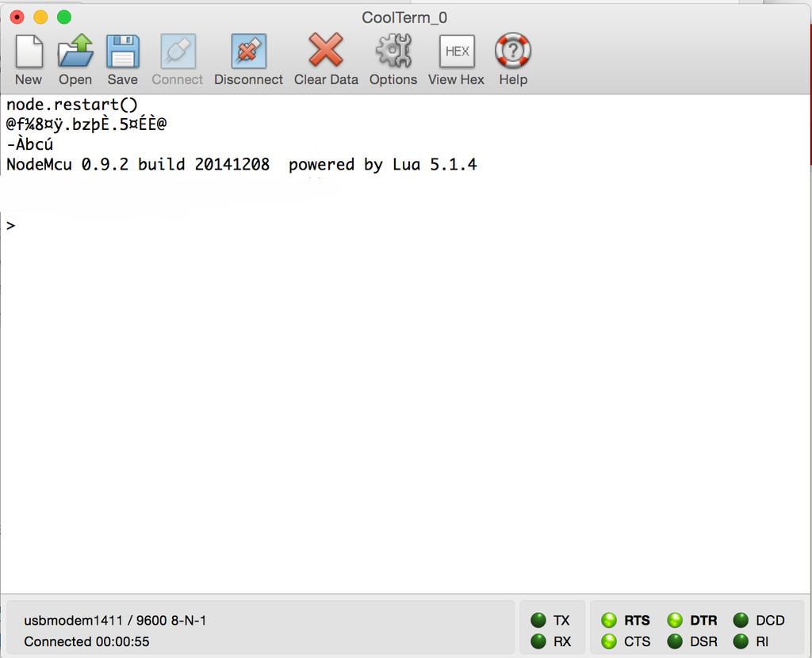Click the terminal prompt line with '>'
812x658 pixels.
pyautogui.click(x=11, y=226)
